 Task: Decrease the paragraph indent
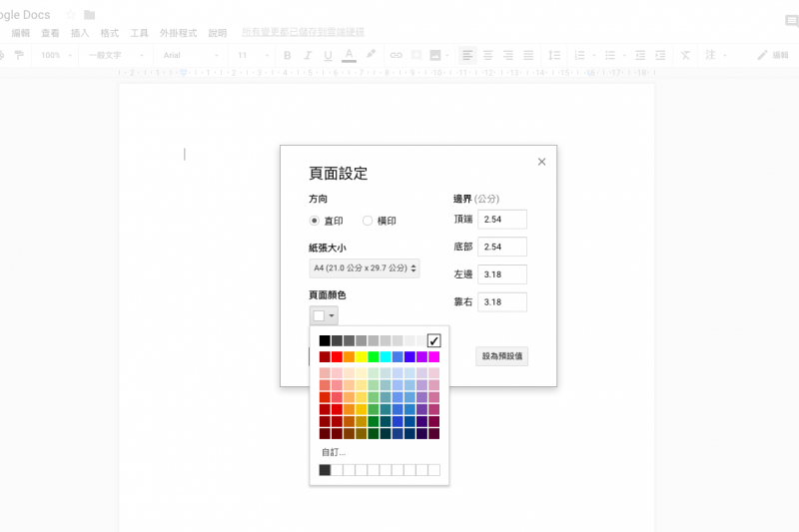pos(640,55)
